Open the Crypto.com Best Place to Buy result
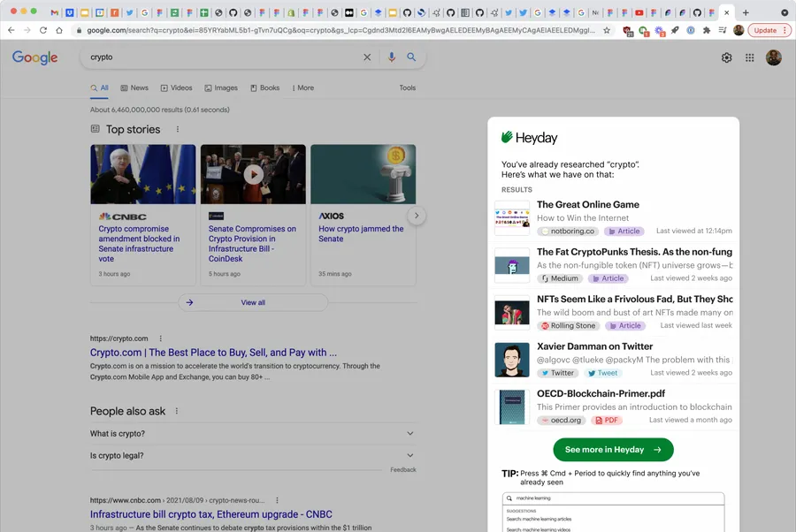The image size is (796, 532). click(213, 353)
